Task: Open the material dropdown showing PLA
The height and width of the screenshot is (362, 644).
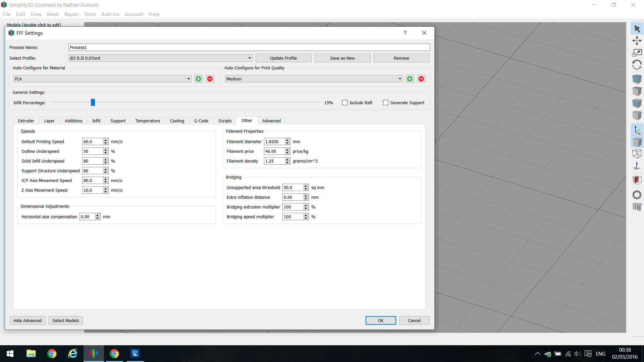Action: click(x=102, y=79)
